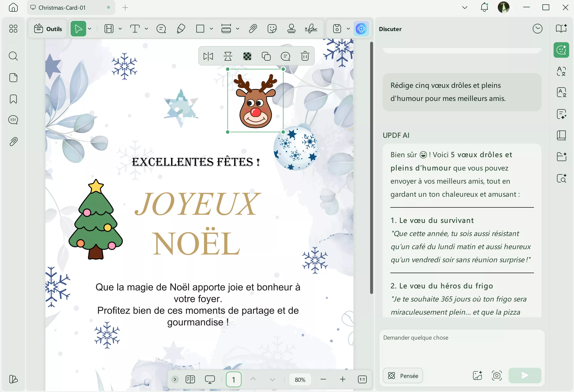Screen dimensions: 574x392
Task: Delete the selected reindeer image
Action: point(305,56)
